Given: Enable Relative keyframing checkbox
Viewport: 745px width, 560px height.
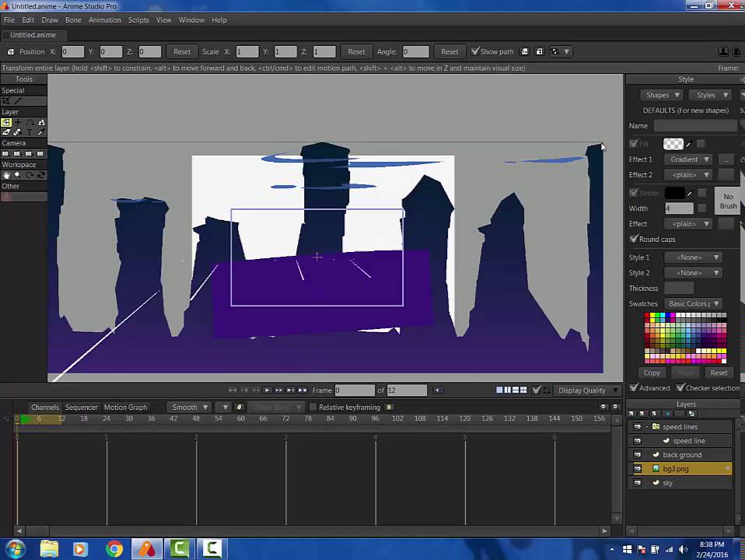Looking at the screenshot, I should click(313, 407).
